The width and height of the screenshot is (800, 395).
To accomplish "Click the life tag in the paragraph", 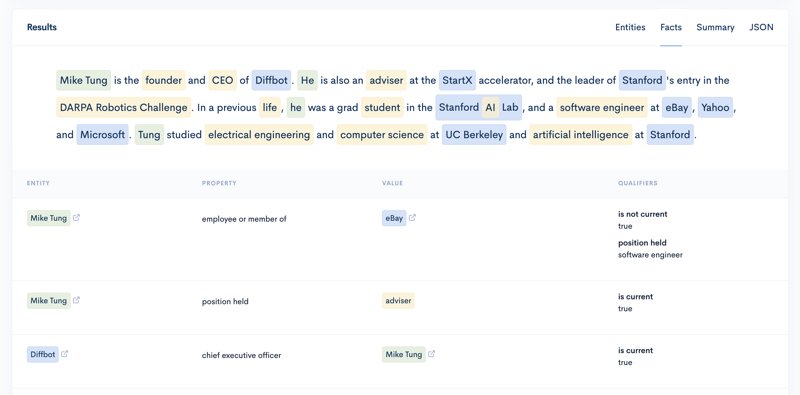I will [270, 108].
